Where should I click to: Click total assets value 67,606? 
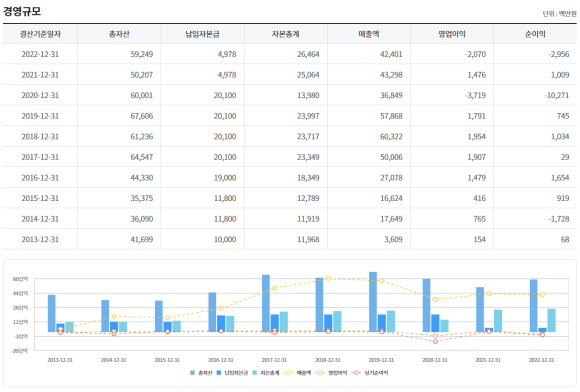point(142,116)
